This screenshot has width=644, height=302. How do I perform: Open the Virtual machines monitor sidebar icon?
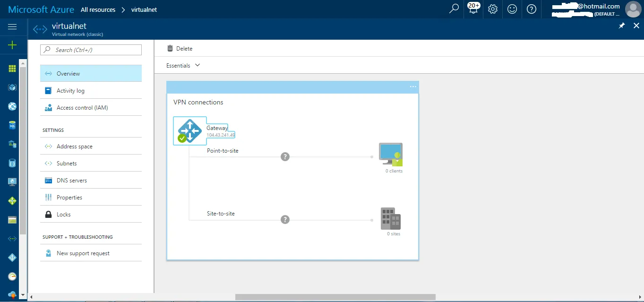coord(12,182)
